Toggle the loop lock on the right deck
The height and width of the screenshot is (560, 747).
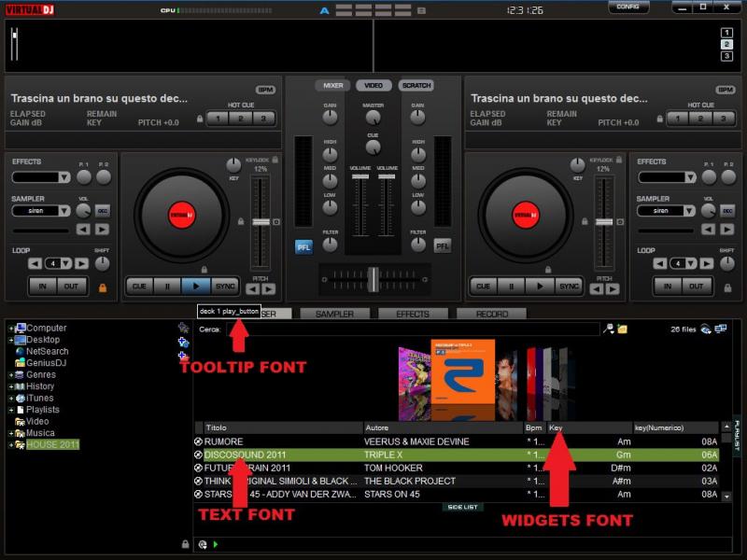[727, 287]
